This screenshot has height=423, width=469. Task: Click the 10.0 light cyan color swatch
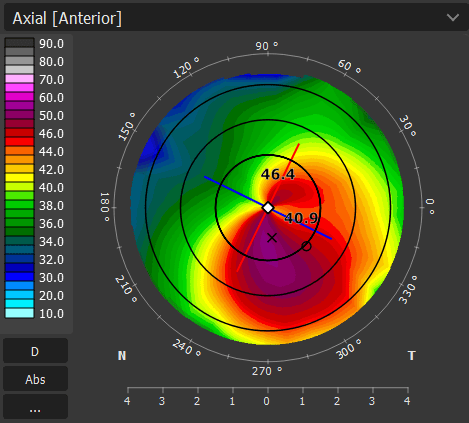(19, 313)
